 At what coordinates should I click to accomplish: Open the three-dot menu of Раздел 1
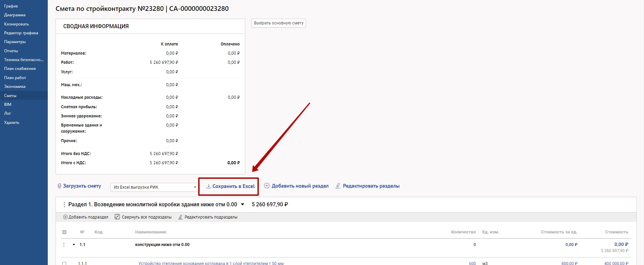click(64, 205)
